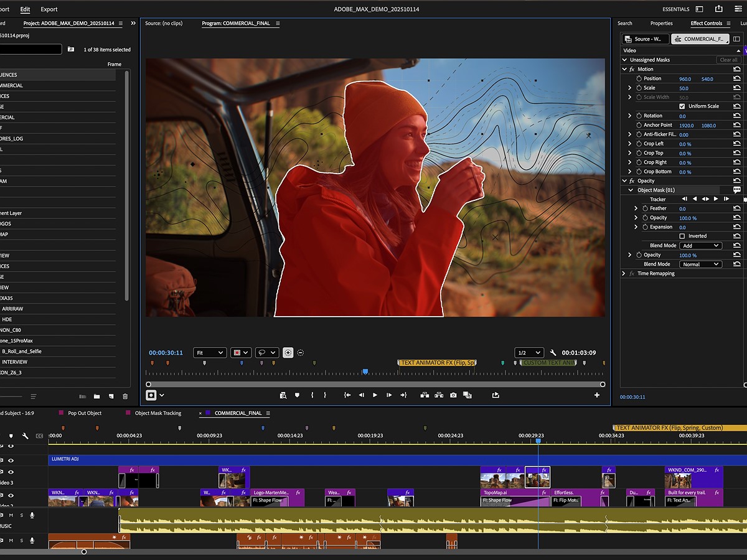This screenshot has height=560, width=747.
Task: Click the Extract icon below the Program monitor
Action: click(440, 394)
